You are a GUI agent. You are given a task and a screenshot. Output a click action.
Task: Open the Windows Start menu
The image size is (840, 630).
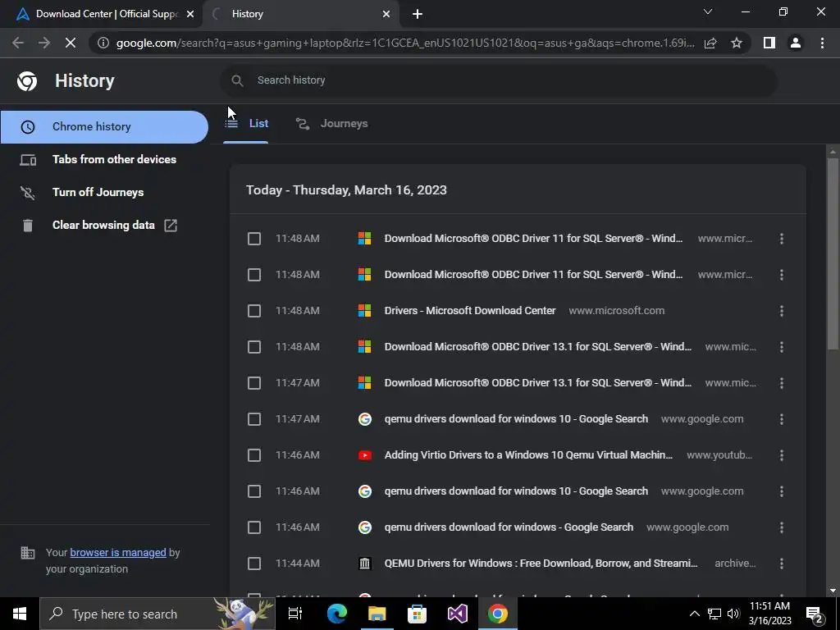coord(20,614)
